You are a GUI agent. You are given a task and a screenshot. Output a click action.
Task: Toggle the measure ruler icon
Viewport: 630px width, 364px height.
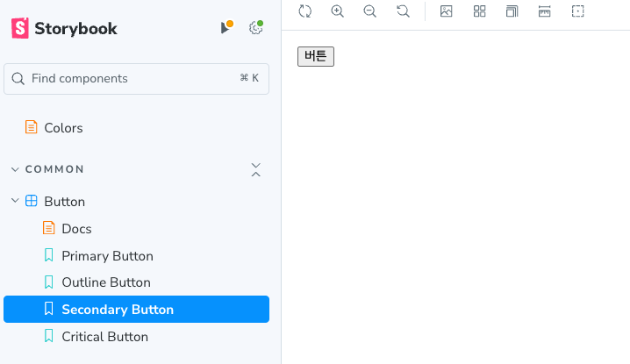pyautogui.click(x=544, y=11)
